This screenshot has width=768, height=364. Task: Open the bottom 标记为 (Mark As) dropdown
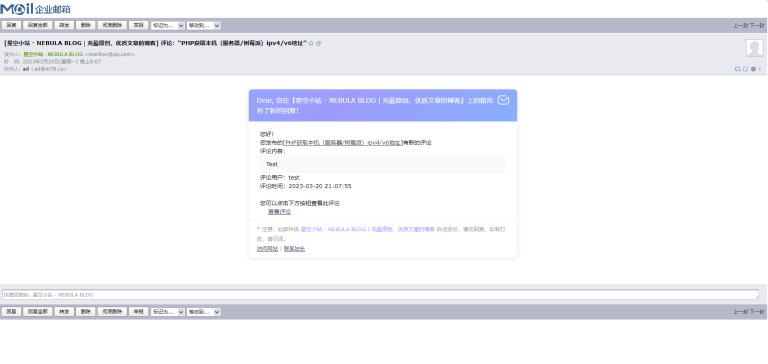click(168, 312)
